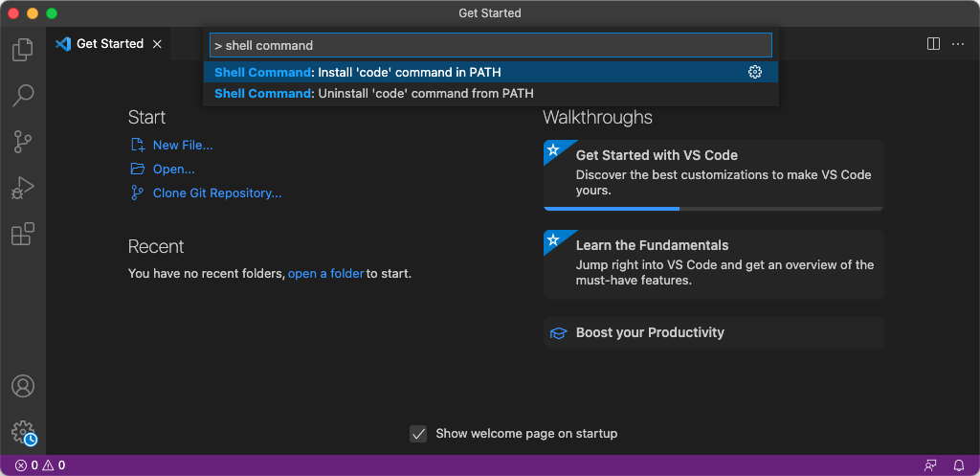Click the split editor right icon
Viewport: 980px width, 476px height.
933,44
